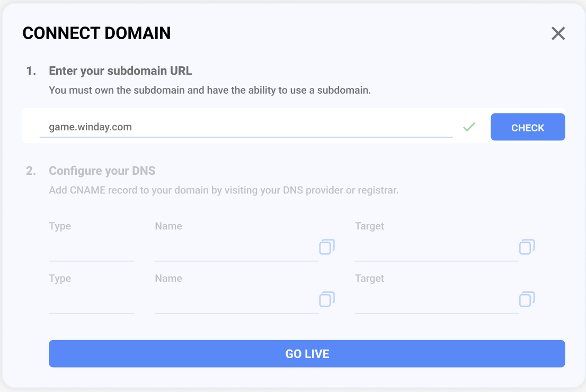Close the Connect Domain dialog

pyautogui.click(x=558, y=33)
